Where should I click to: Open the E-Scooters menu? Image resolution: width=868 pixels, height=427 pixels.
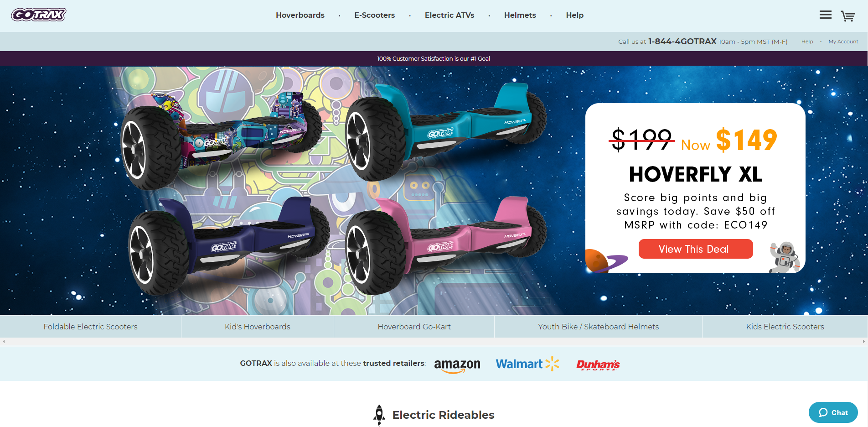tap(375, 15)
